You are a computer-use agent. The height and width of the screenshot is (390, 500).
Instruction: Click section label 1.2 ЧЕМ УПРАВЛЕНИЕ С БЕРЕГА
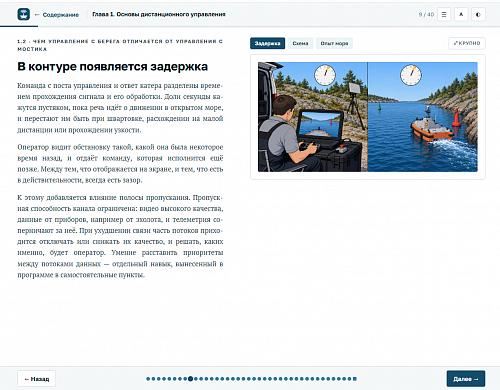[x=120, y=45]
